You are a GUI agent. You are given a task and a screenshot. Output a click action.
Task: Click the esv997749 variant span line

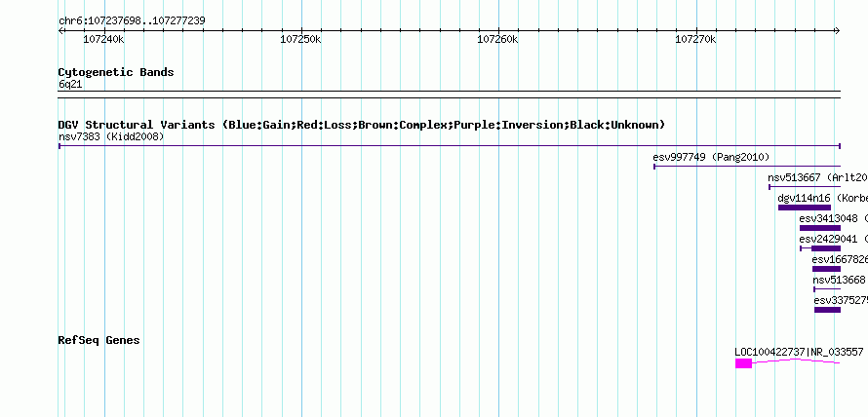(x=747, y=167)
